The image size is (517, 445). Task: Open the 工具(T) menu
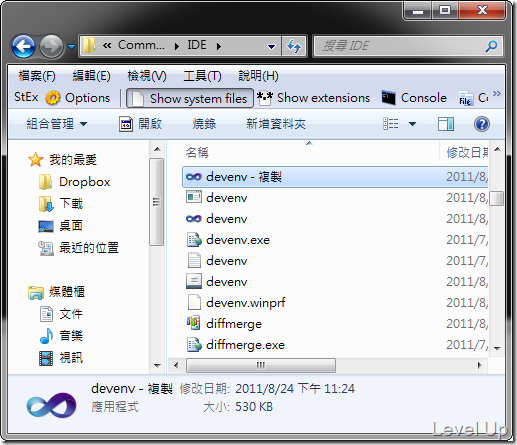click(x=202, y=76)
